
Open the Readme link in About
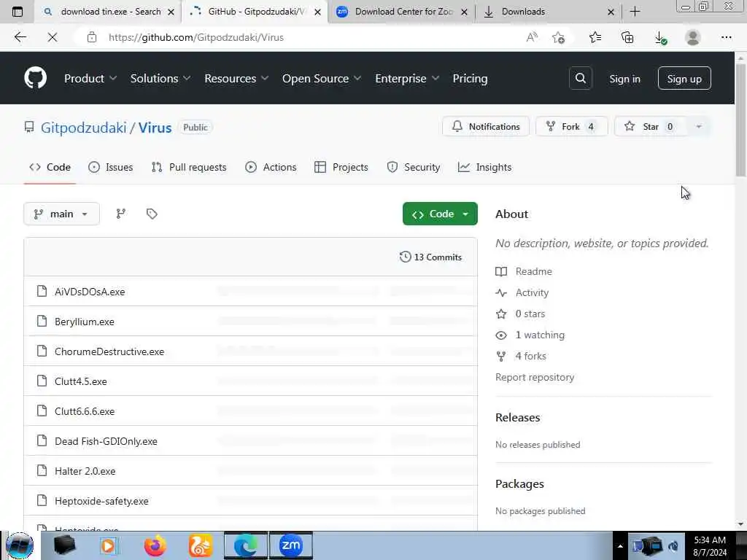[x=533, y=271]
